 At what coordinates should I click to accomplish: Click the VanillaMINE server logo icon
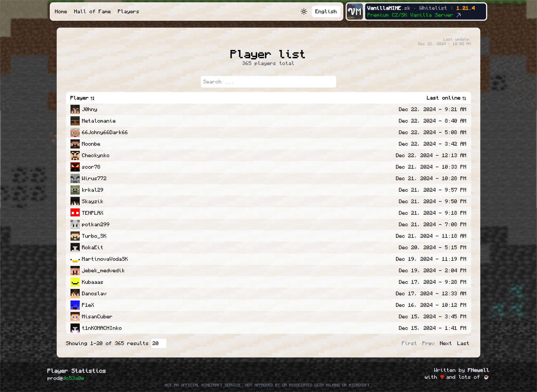(x=355, y=12)
